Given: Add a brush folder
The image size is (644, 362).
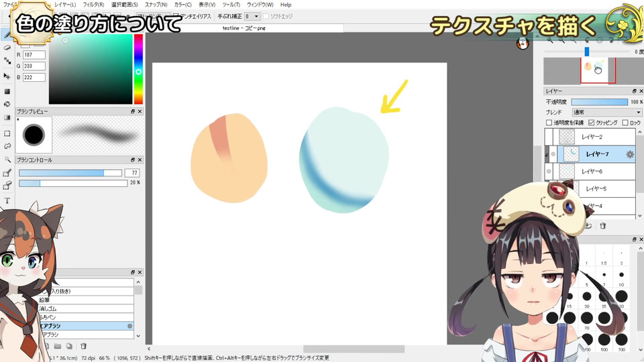Looking at the screenshot, I should (58, 346).
